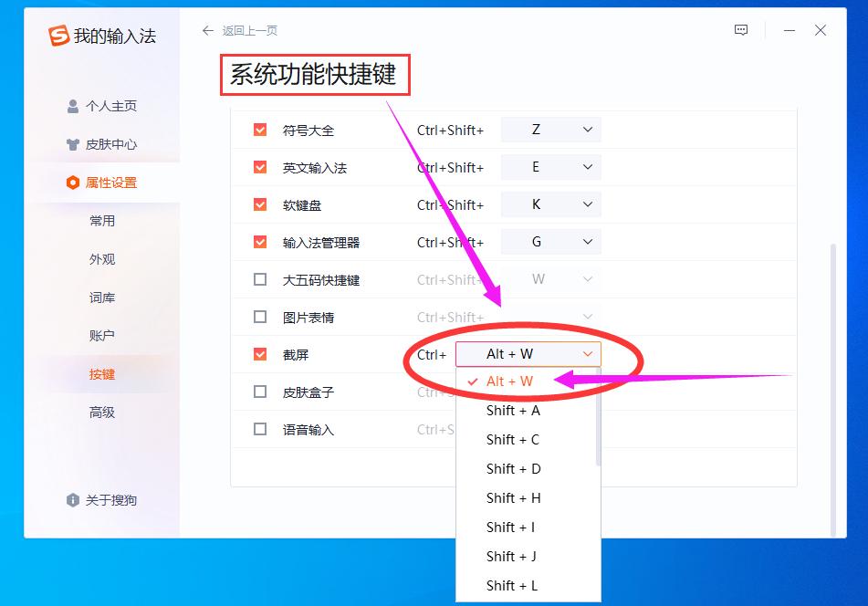The width and height of the screenshot is (868, 606).
Task: Check the 皮肤盒子 checkbox
Action: click(x=260, y=392)
